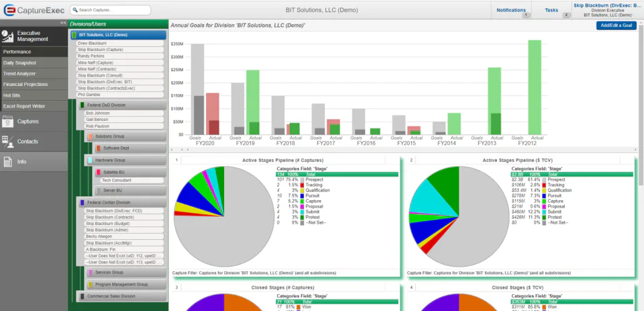Select user Bob Johnson

point(124,113)
